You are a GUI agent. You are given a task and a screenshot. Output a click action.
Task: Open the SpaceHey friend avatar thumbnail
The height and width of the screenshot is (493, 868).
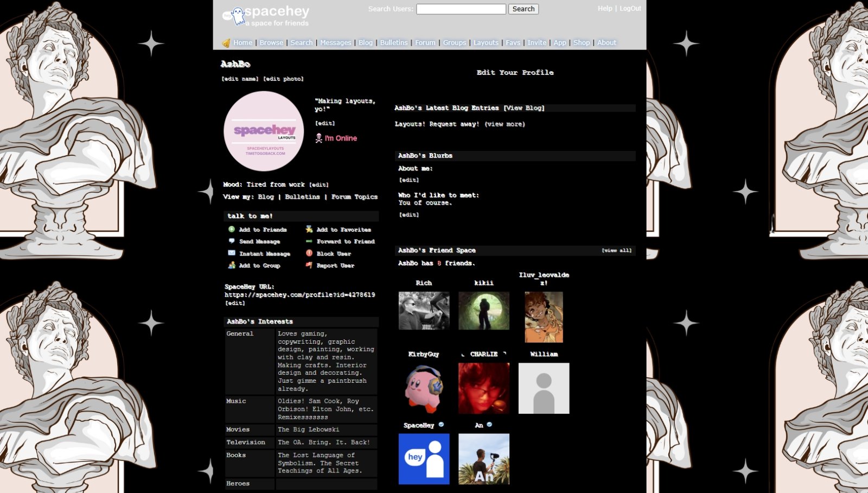click(x=424, y=459)
